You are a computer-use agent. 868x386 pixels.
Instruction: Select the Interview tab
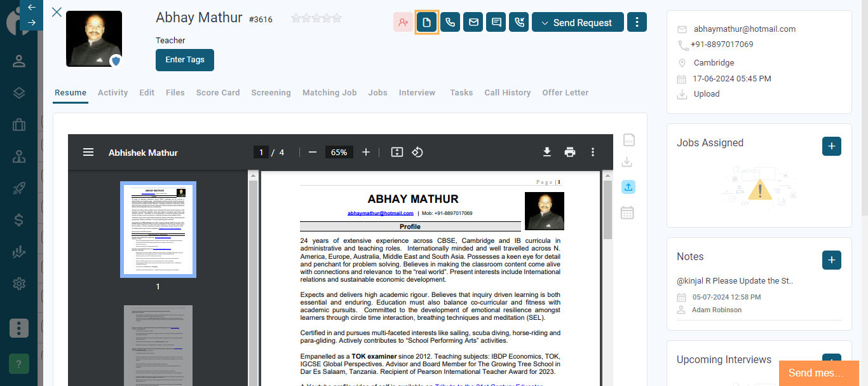tap(417, 92)
